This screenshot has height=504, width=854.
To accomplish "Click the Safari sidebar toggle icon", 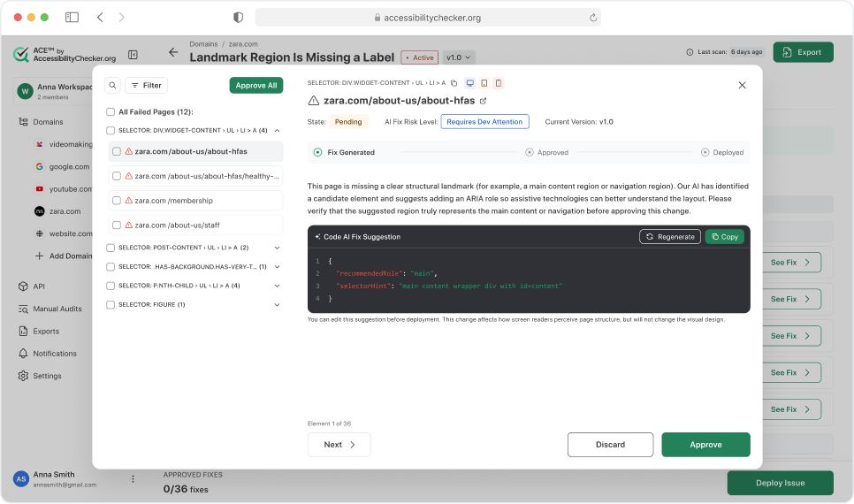I will pyautogui.click(x=72, y=18).
